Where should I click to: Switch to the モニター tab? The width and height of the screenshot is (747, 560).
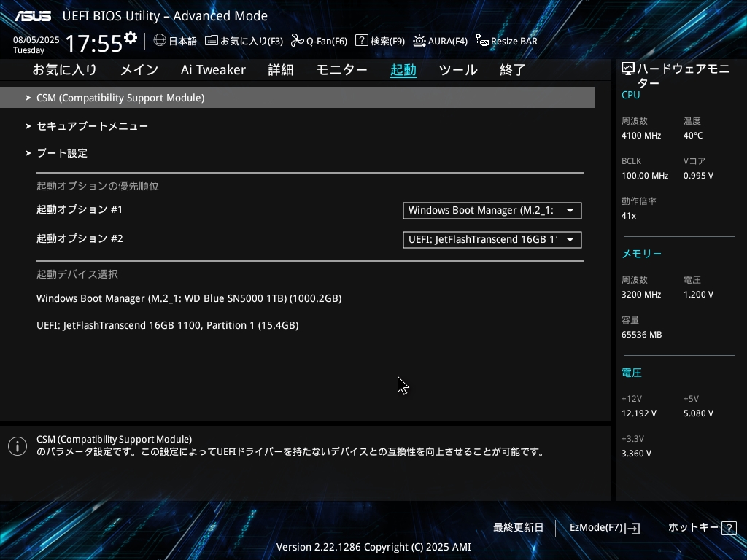pos(341,70)
